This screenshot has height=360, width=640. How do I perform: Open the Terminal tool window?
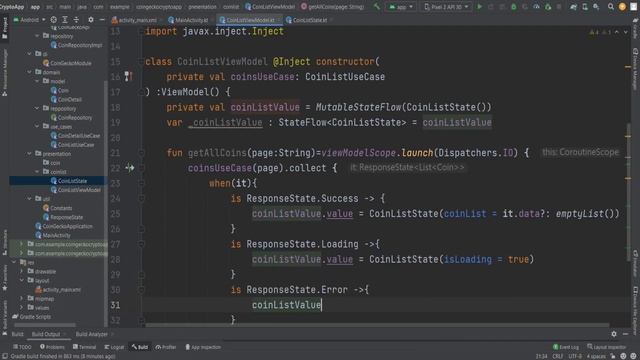pos(84,347)
